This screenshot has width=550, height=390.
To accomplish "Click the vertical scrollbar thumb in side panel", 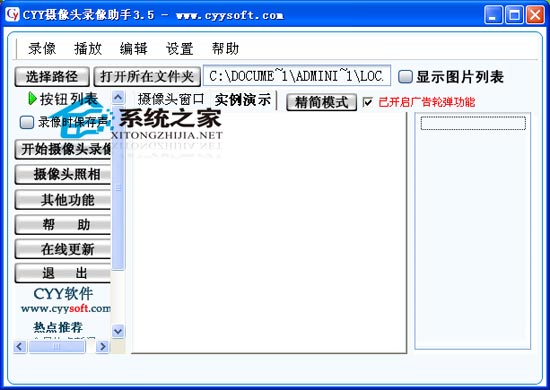I will 118,187.
